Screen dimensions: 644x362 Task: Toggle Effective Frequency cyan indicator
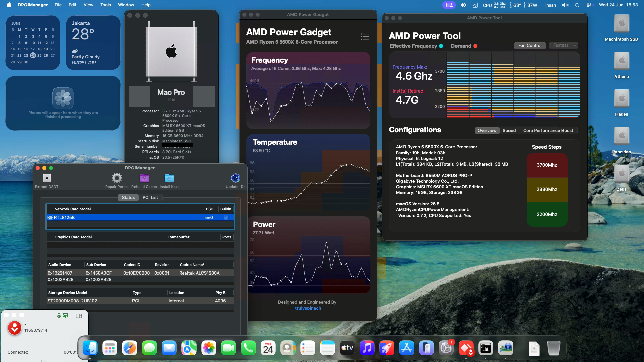point(441,46)
